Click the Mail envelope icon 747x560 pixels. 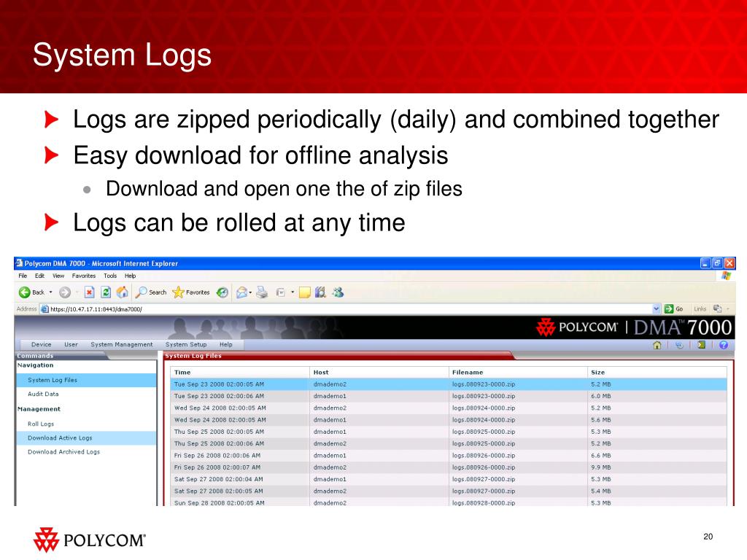coord(242,292)
